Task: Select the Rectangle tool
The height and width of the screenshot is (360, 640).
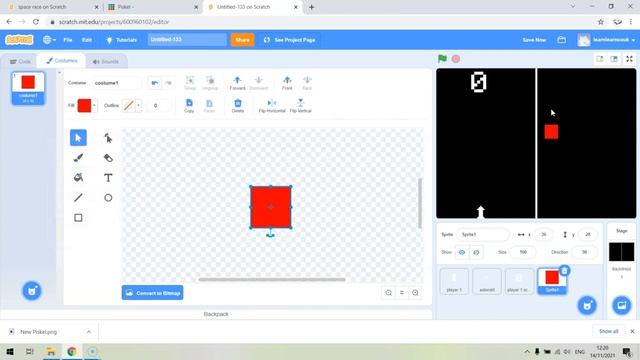Action: coord(78,218)
